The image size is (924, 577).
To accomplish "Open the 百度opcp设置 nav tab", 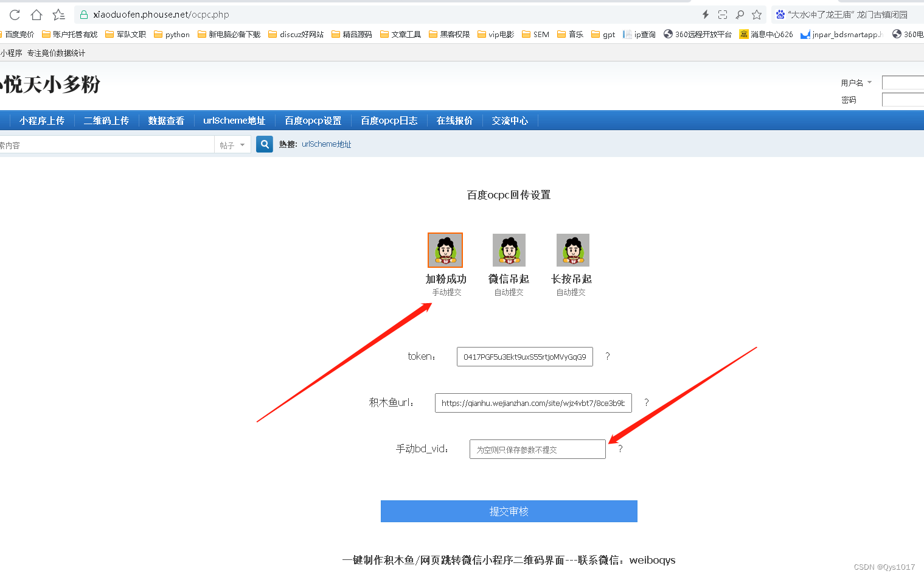I will (x=313, y=121).
